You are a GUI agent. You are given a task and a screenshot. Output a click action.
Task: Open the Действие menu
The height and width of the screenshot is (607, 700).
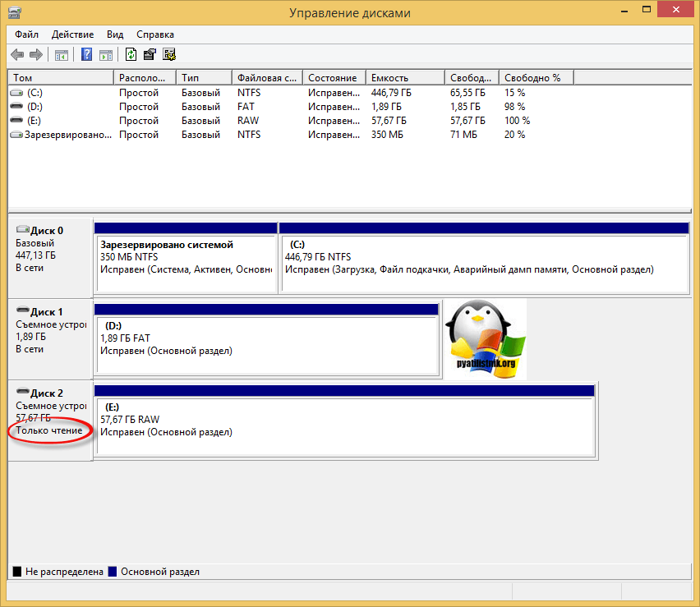click(x=73, y=34)
